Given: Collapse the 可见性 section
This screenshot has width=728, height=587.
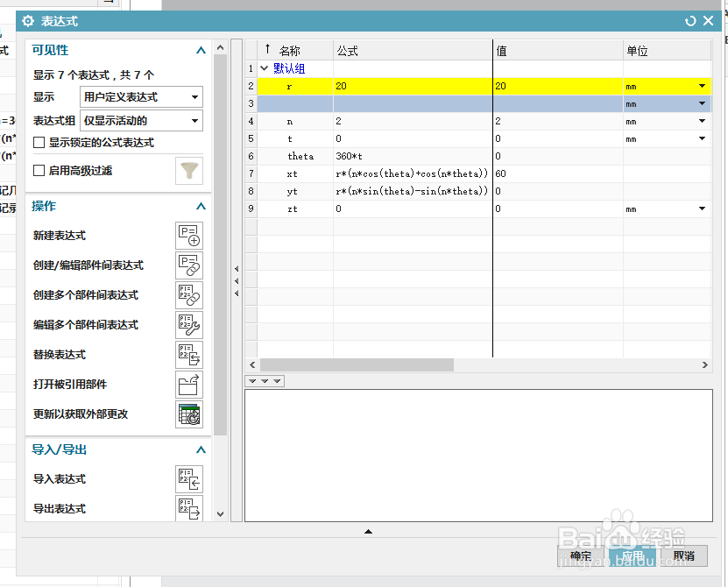Looking at the screenshot, I should pos(201,50).
